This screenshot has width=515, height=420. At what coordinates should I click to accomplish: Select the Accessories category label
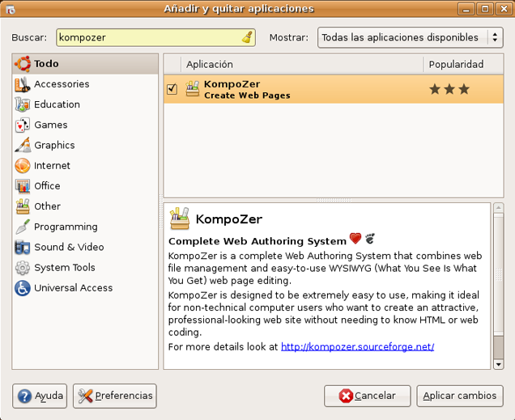point(62,84)
